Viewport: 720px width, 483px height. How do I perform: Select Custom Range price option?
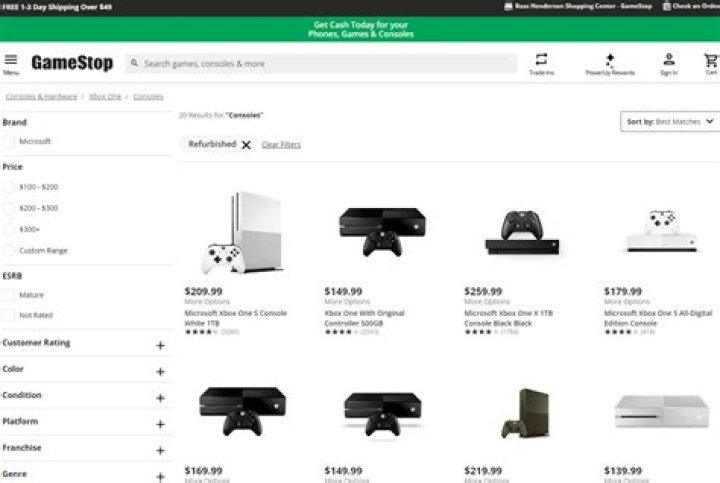8,250
